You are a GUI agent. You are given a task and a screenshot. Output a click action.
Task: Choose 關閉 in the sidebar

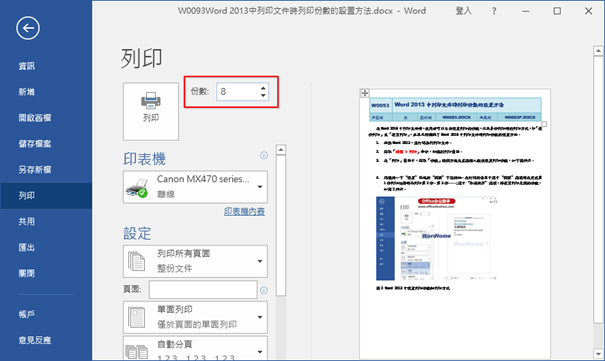(x=27, y=273)
